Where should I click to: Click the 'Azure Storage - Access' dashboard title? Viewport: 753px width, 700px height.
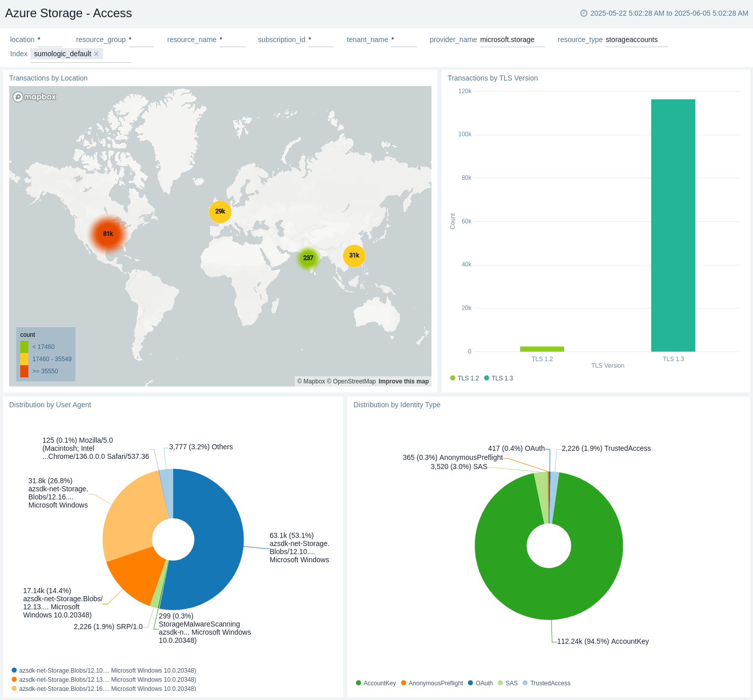pyautogui.click(x=68, y=13)
